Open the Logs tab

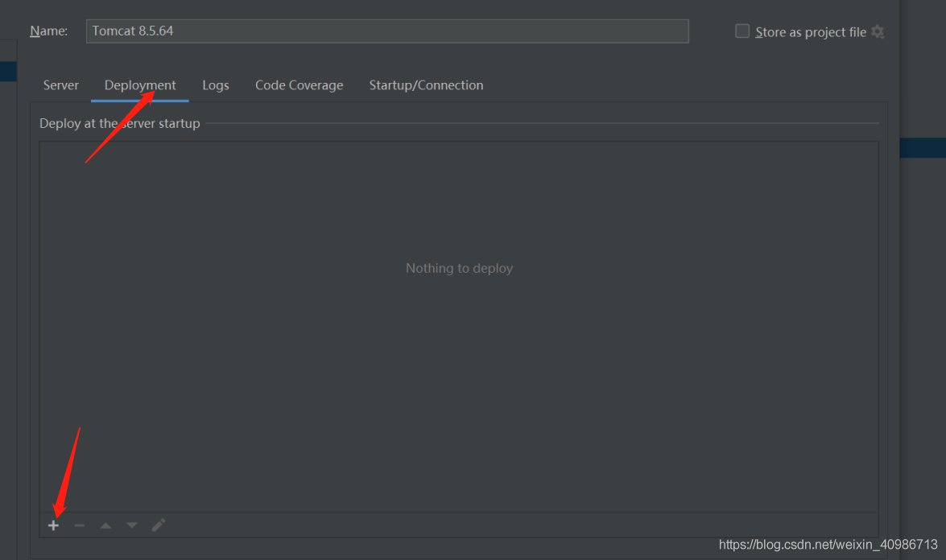pos(216,85)
